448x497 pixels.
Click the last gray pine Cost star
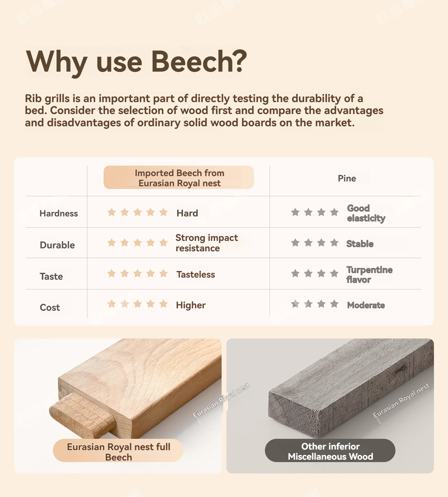pos(334,304)
